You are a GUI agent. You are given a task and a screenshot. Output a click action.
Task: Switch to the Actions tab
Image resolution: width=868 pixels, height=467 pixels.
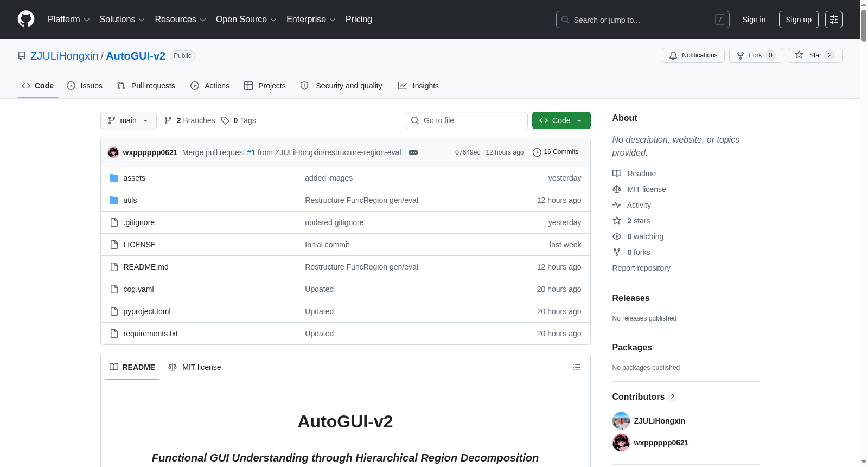pos(210,86)
